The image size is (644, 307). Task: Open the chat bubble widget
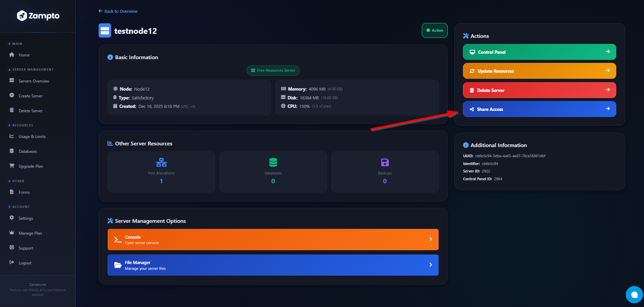point(634,294)
